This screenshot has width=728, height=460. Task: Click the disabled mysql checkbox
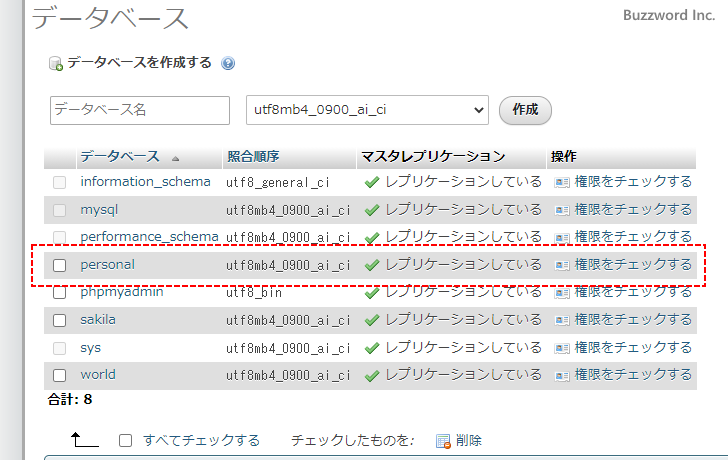(59, 210)
